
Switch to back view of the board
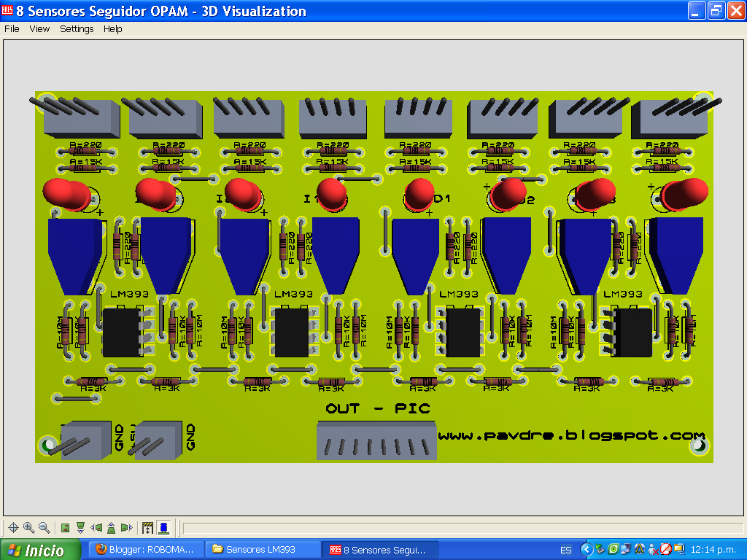pyautogui.click(x=111, y=528)
